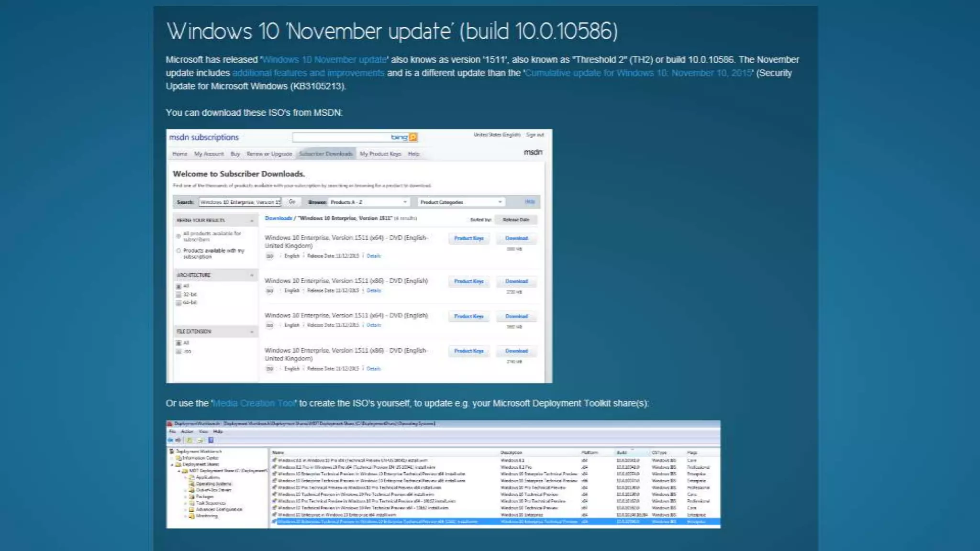Click the Windows 10 Enterprise search field
The height and width of the screenshot is (551, 980).
pos(240,202)
